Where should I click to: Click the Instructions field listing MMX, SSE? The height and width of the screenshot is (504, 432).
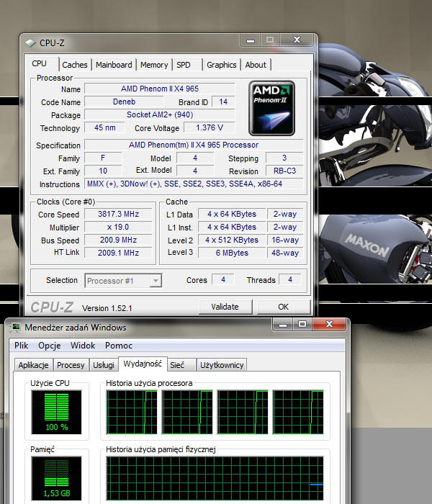[194, 184]
